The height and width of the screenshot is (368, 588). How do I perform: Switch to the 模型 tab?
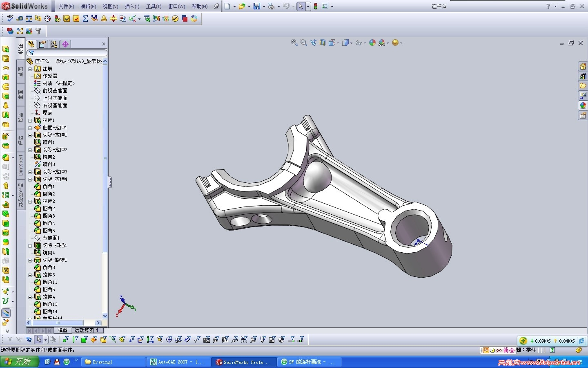[62, 330]
